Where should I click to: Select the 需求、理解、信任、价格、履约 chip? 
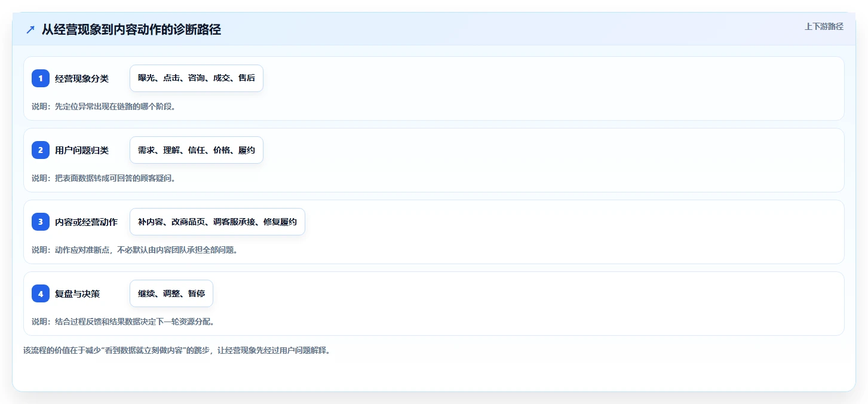pyautogui.click(x=197, y=150)
